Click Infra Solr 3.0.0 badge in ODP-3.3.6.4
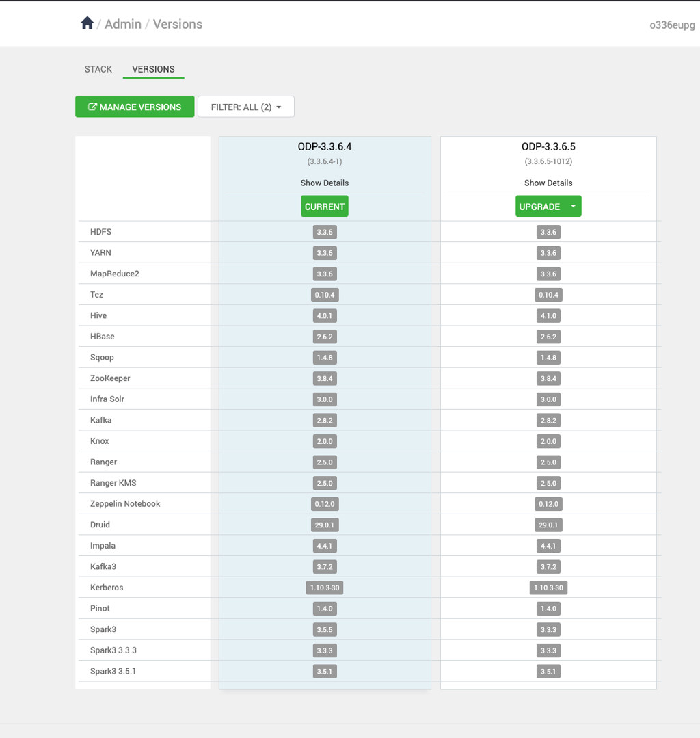700x738 pixels. click(x=325, y=399)
